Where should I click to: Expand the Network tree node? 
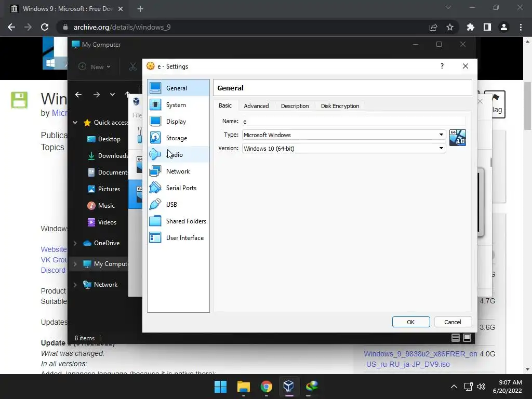[x=75, y=285]
